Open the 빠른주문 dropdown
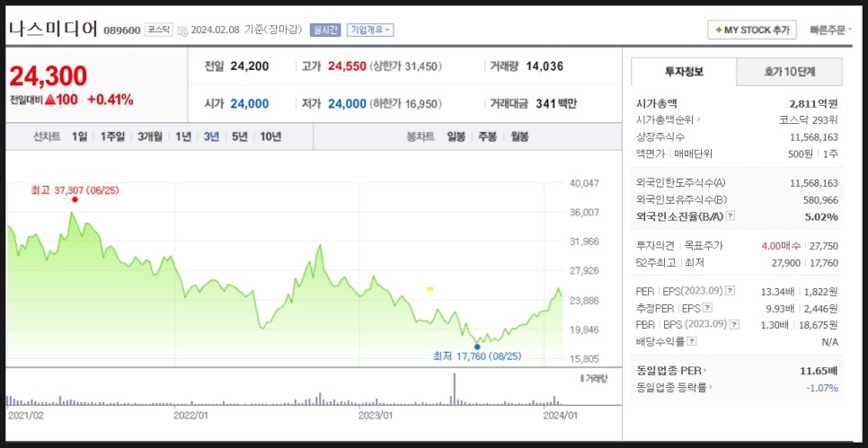The image size is (868, 448). click(830, 30)
